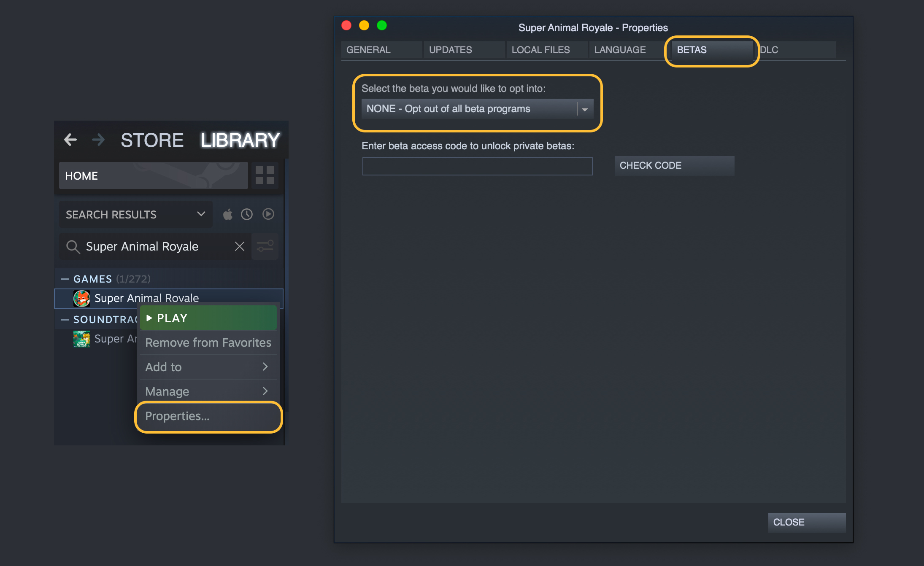924x566 pixels.
Task: Open advanced filter settings icon
Action: click(x=265, y=246)
